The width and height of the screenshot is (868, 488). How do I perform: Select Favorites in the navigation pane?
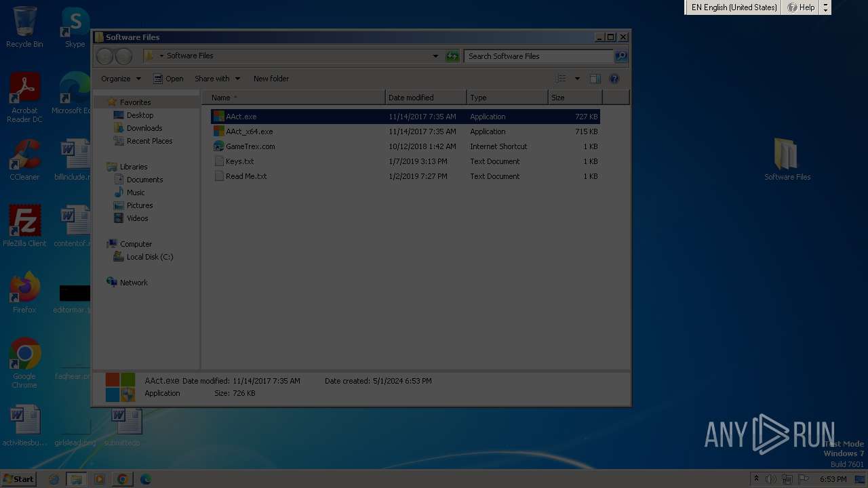click(135, 102)
